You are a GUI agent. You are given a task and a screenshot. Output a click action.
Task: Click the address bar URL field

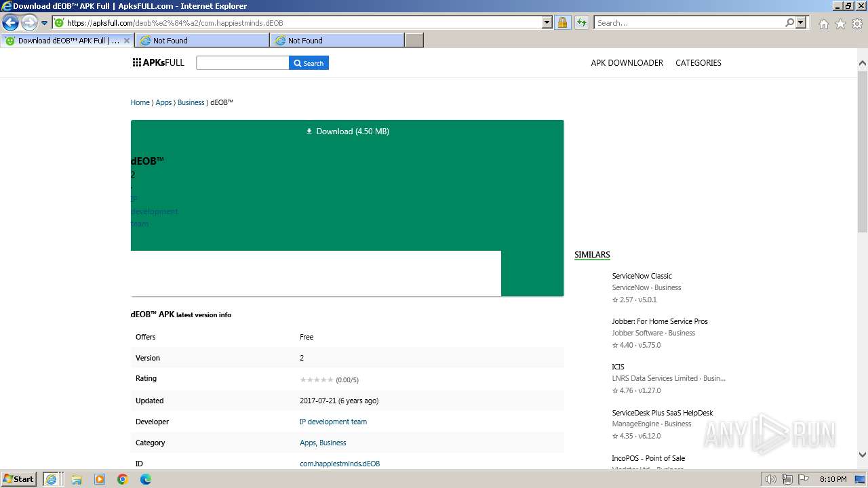click(x=298, y=23)
